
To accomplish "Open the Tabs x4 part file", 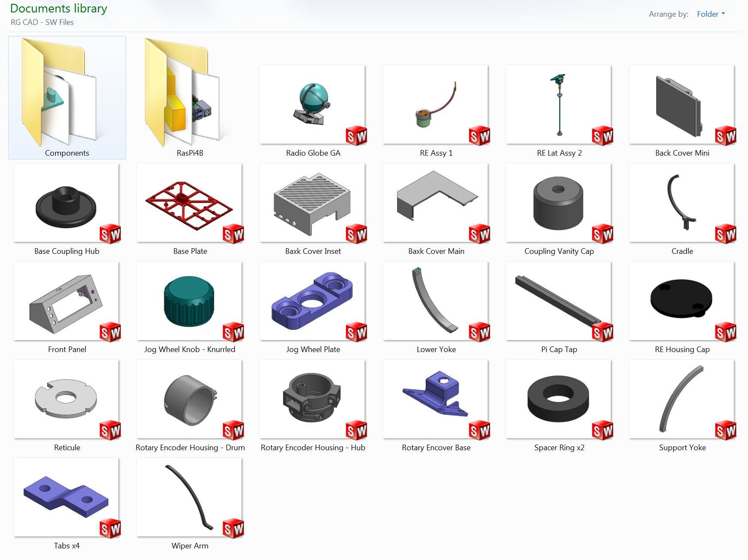I will [66, 498].
